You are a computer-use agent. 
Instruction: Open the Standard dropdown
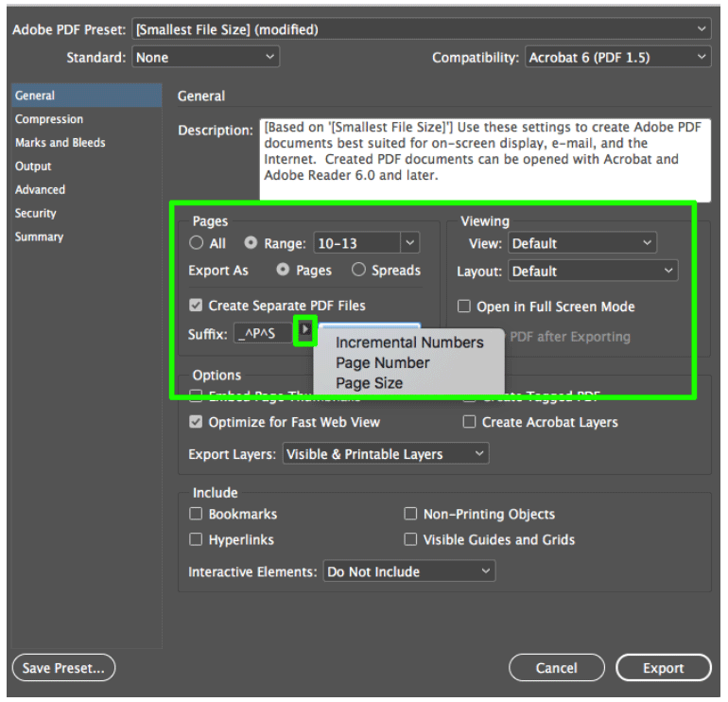coord(206,57)
